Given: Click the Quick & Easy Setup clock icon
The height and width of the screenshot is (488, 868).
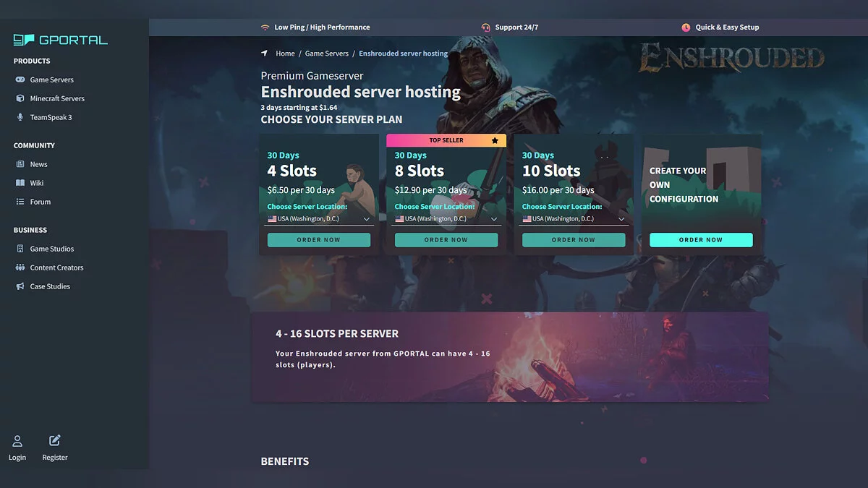Looking at the screenshot, I should (686, 27).
